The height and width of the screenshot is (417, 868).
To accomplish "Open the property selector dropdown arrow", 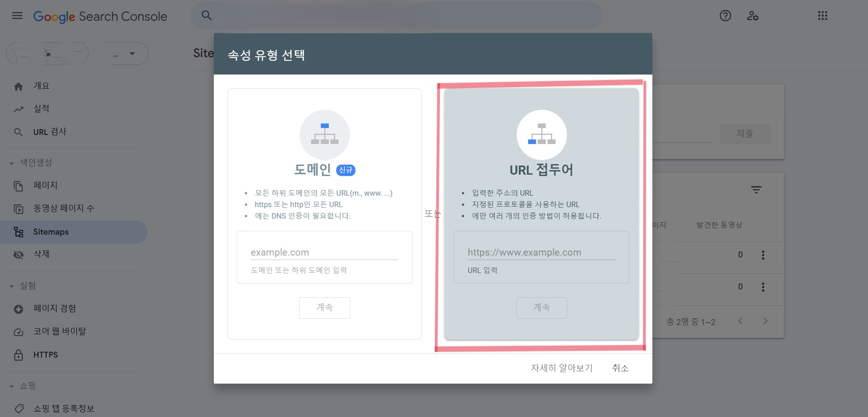I will pyautogui.click(x=132, y=53).
